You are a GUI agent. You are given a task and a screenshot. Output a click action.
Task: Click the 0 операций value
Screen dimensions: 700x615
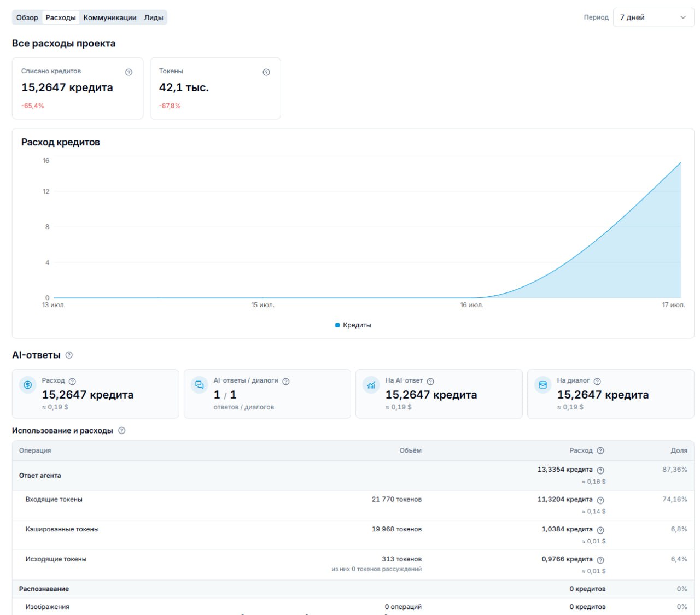click(x=403, y=607)
